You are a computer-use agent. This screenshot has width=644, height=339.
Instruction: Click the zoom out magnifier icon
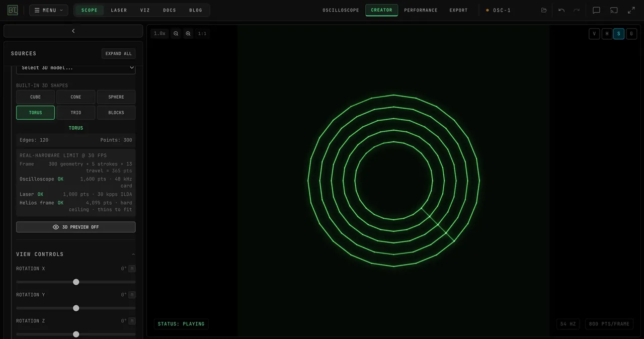point(176,34)
